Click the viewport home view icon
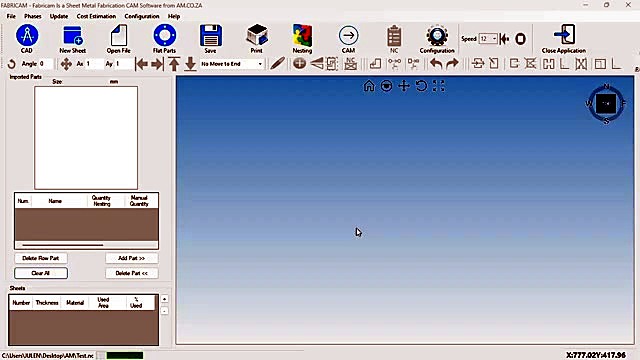640x360 pixels. coord(369,86)
